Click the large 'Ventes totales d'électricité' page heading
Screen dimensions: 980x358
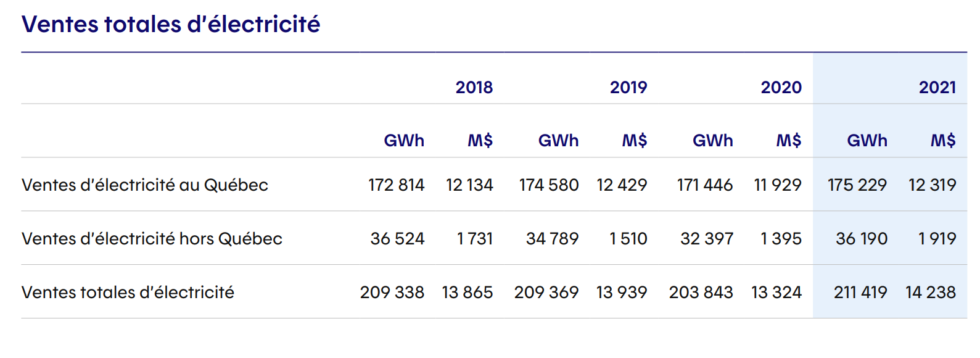171,25
